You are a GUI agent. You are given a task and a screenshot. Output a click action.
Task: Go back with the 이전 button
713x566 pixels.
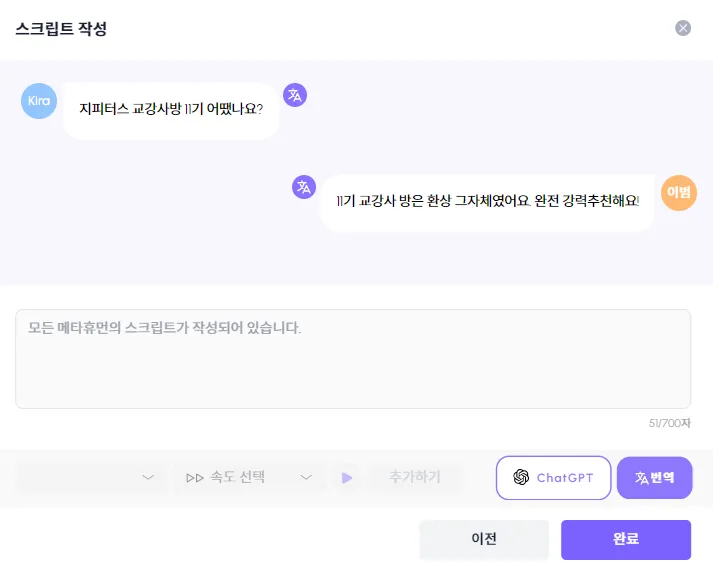tap(484, 539)
